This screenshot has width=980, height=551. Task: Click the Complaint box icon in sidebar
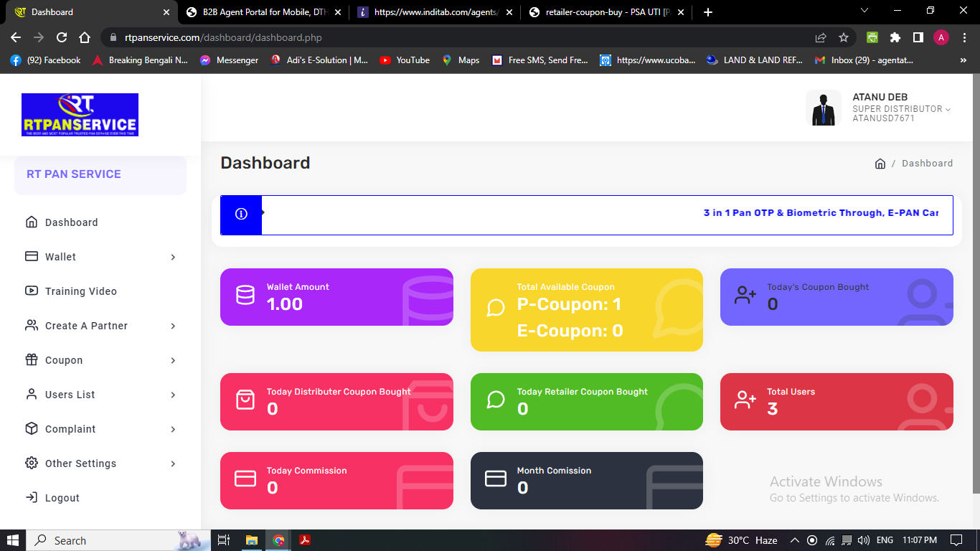[32, 429]
